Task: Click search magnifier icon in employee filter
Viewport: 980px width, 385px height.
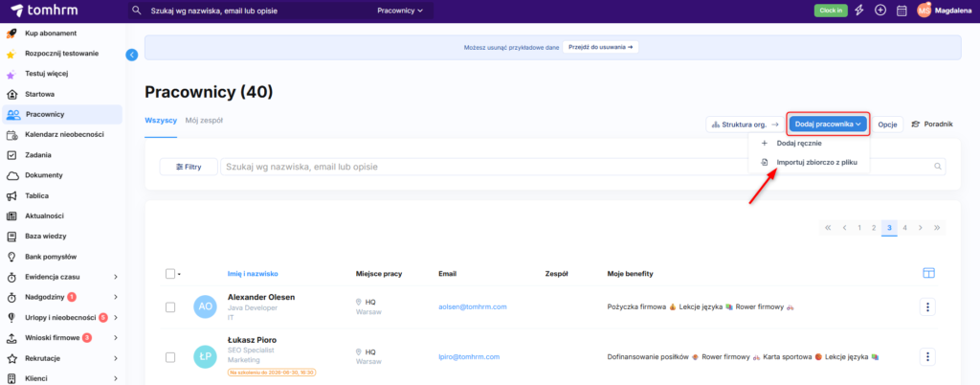Action: pyautogui.click(x=939, y=167)
